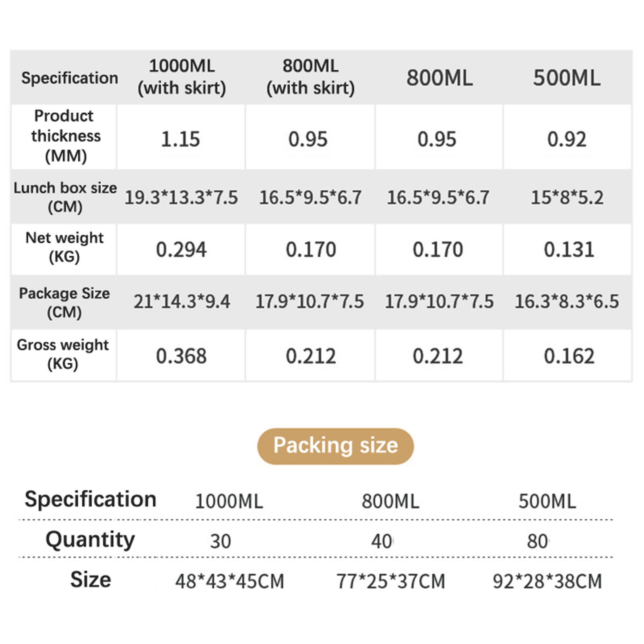
Task: Click the "Gross weight (KG)" row label
Action: click(63, 354)
